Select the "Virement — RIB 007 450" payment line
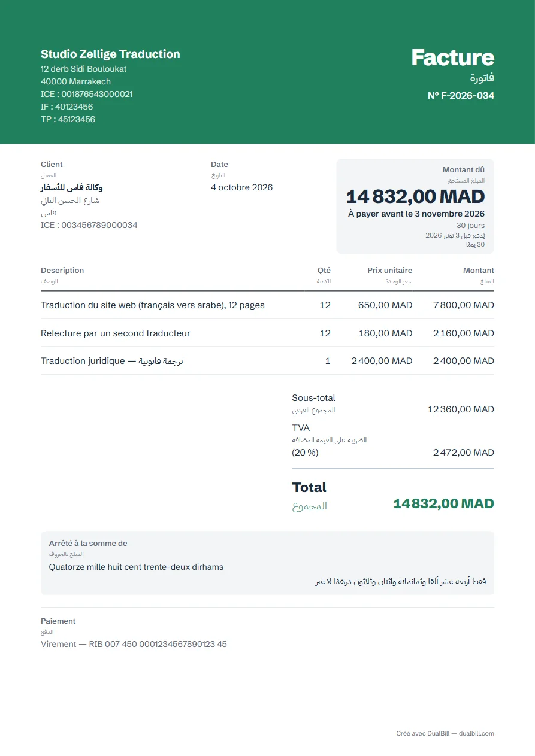The height and width of the screenshot is (756, 535). [134, 645]
